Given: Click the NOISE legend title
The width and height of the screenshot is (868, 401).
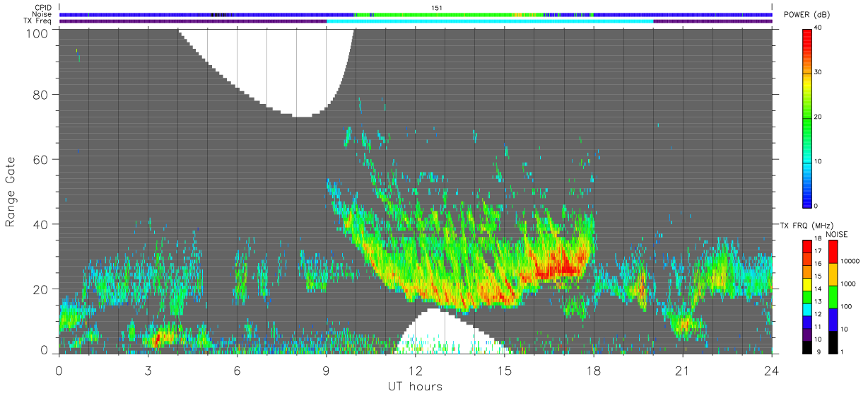Looking at the screenshot, I should click(837, 235).
